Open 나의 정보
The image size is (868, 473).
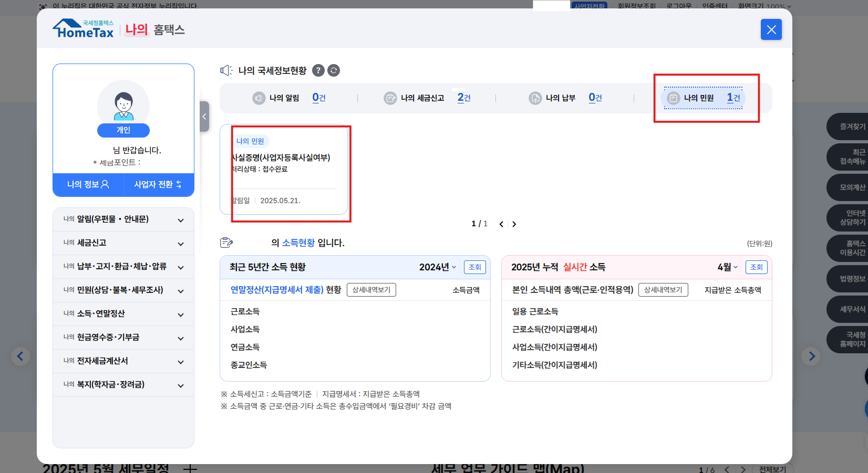pyautogui.click(x=88, y=184)
